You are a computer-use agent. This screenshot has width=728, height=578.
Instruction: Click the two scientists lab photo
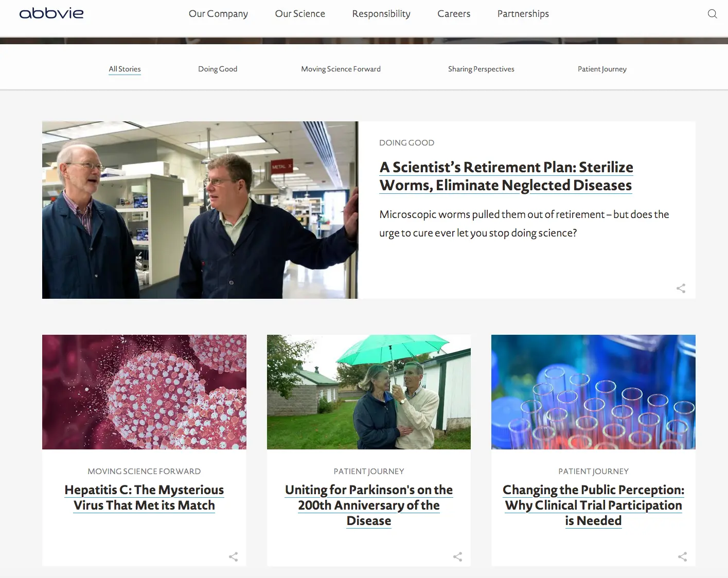pos(200,210)
